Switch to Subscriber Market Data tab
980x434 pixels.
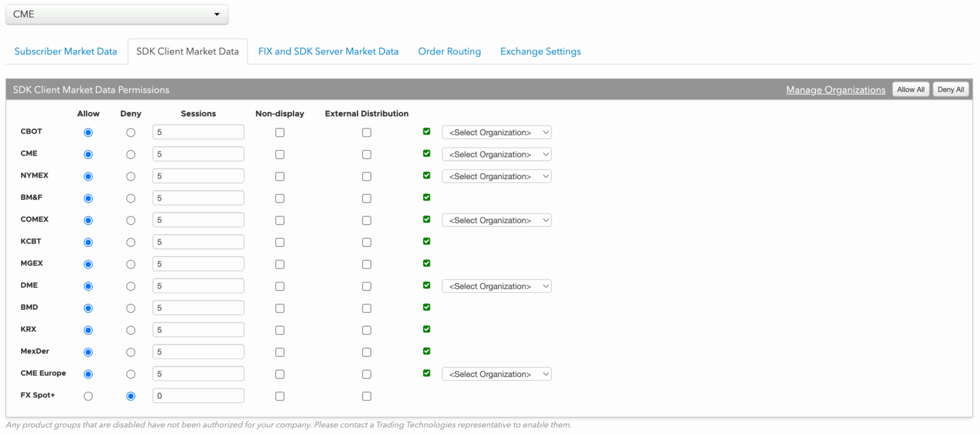(65, 52)
